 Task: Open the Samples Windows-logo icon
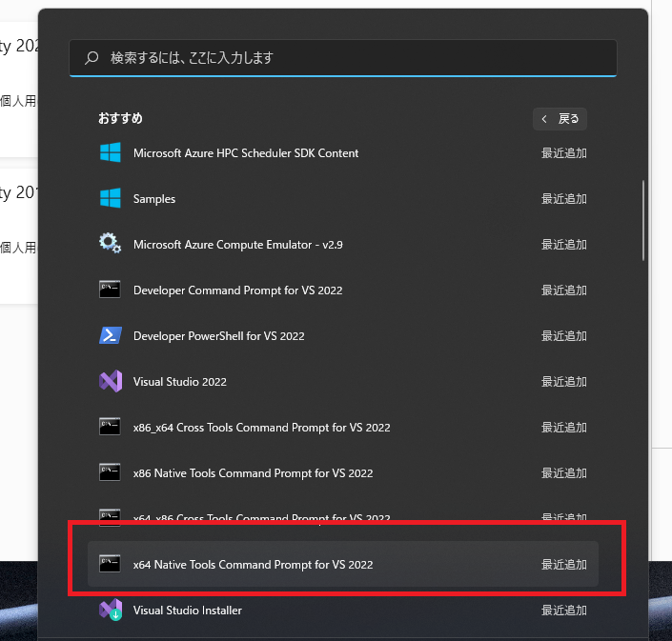pyautogui.click(x=111, y=198)
